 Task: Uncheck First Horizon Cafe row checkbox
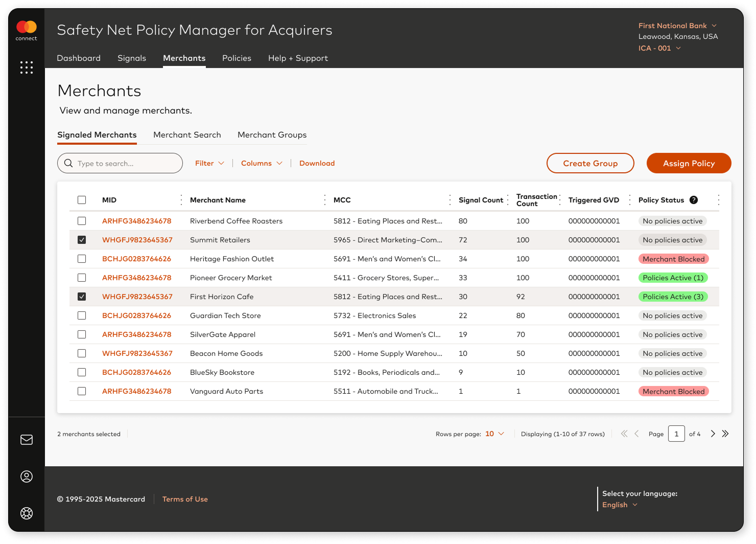82,297
